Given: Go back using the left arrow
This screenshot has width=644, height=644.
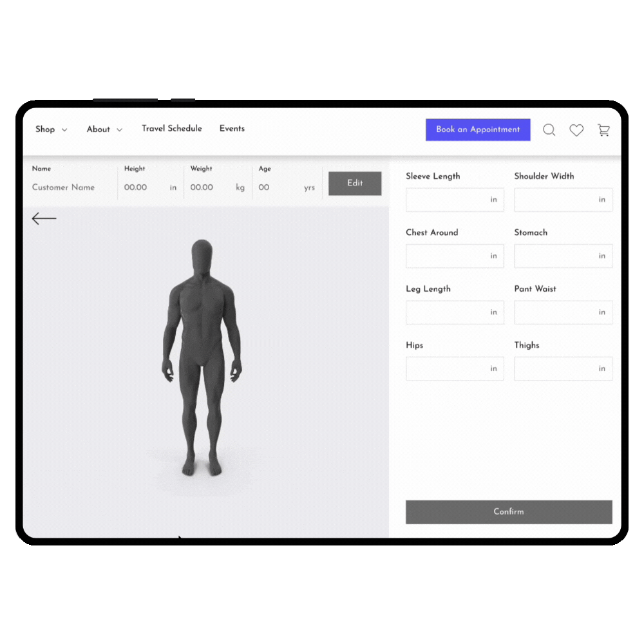Looking at the screenshot, I should pyautogui.click(x=44, y=218).
